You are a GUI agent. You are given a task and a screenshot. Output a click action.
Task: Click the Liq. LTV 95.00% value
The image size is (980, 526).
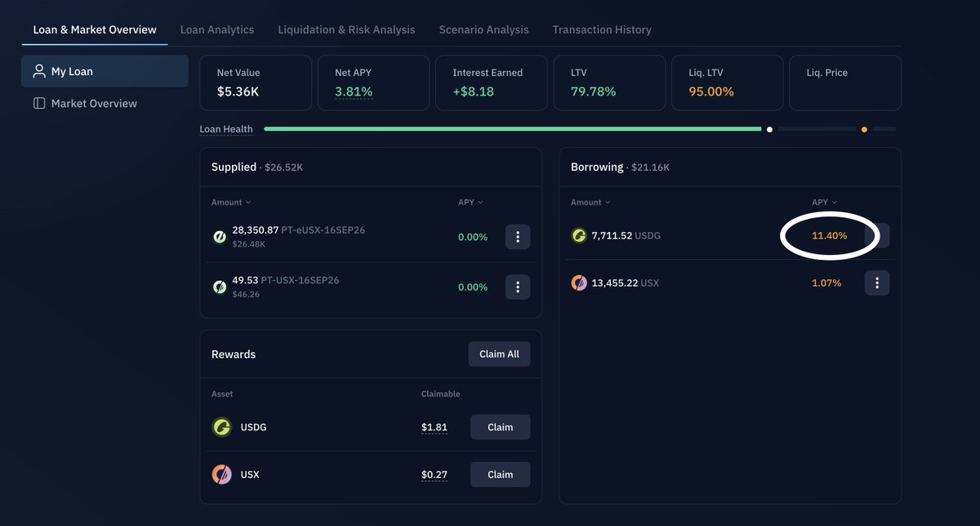click(x=711, y=91)
